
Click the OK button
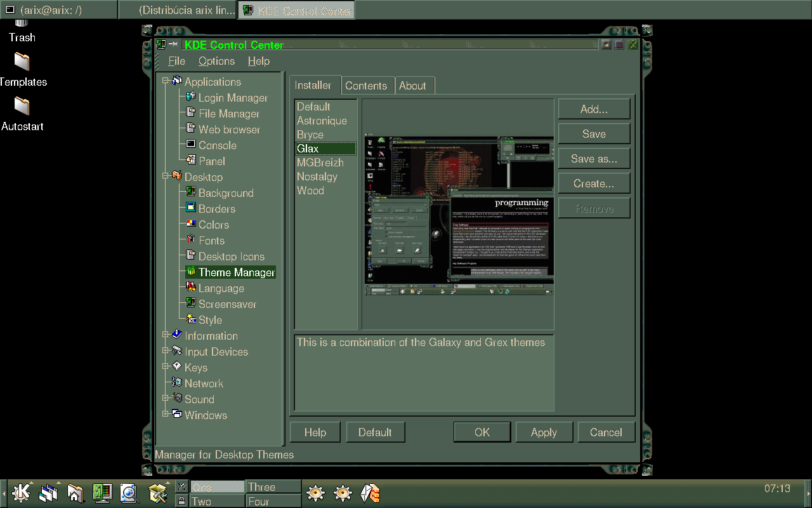pos(482,432)
